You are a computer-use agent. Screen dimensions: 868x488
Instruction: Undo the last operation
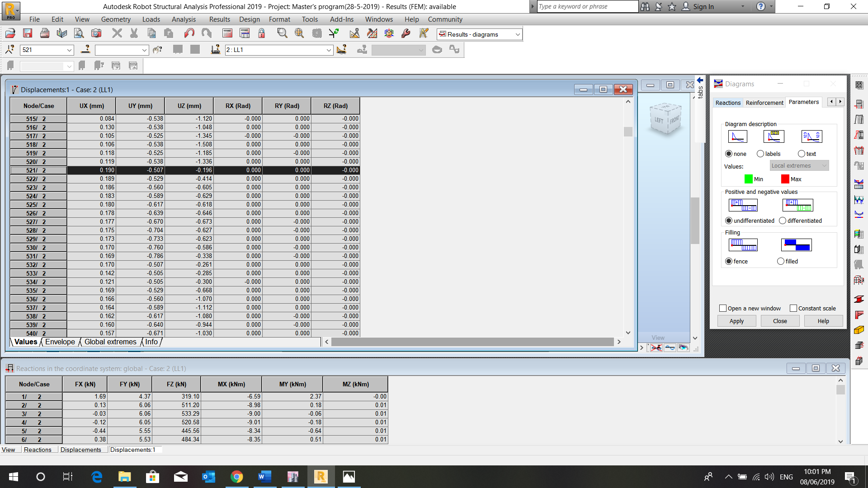(189, 33)
